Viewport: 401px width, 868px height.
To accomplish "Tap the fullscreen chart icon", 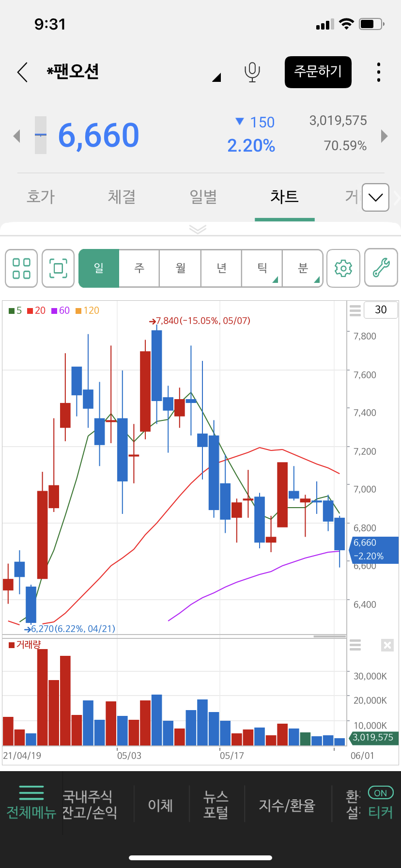I will tap(58, 268).
